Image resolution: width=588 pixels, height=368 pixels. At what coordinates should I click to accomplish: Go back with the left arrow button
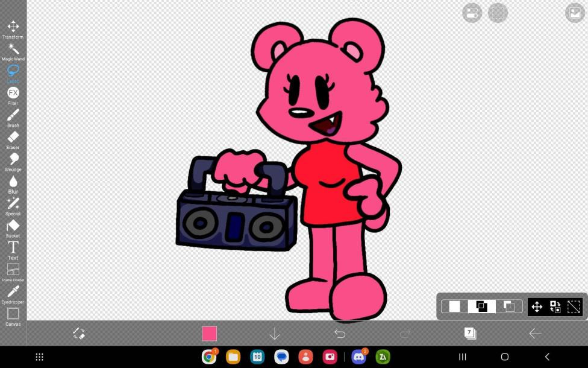click(x=535, y=334)
